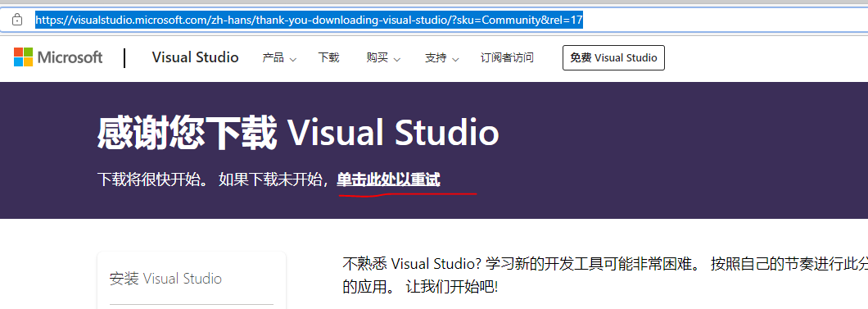Click the highlighted URL in address bar
Screen dimensions: 868x309
click(x=309, y=20)
